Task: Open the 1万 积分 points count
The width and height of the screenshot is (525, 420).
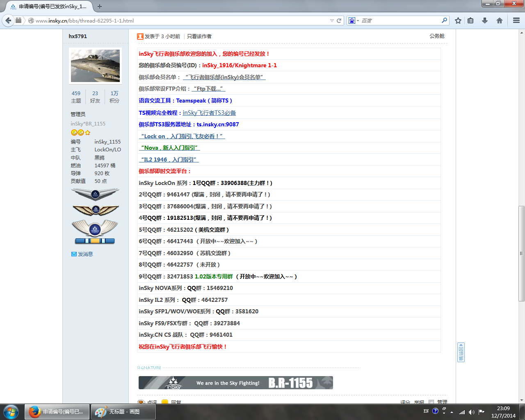Action: tap(114, 97)
